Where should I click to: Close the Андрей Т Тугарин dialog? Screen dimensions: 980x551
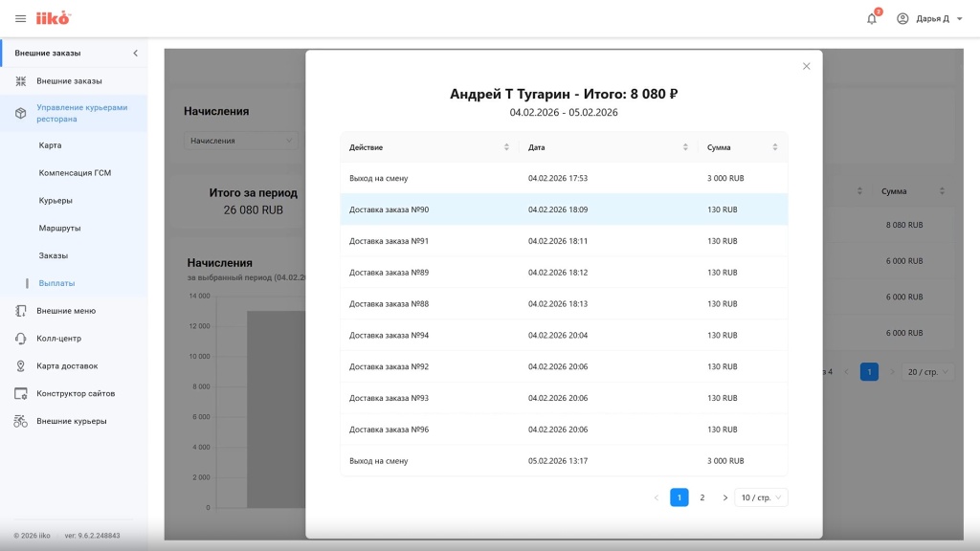pos(806,66)
